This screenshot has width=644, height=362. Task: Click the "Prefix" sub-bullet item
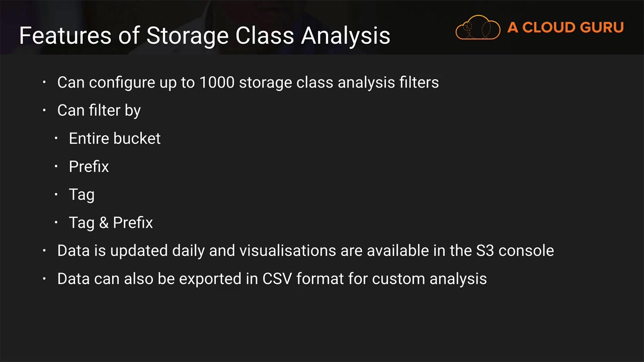[89, 166]
